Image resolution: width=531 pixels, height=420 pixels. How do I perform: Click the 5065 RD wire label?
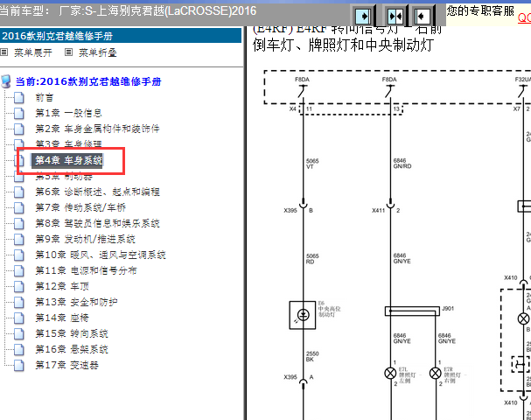(312, 259)
